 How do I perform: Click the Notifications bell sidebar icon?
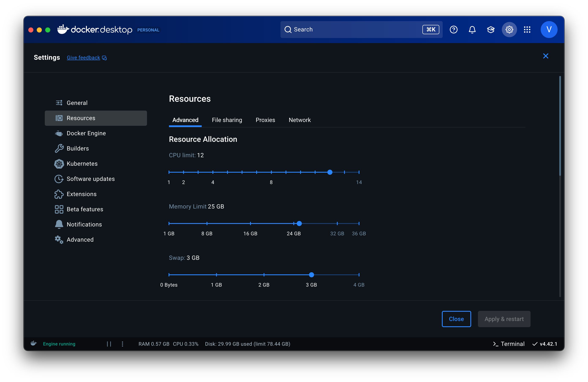[x=59, y=224]
